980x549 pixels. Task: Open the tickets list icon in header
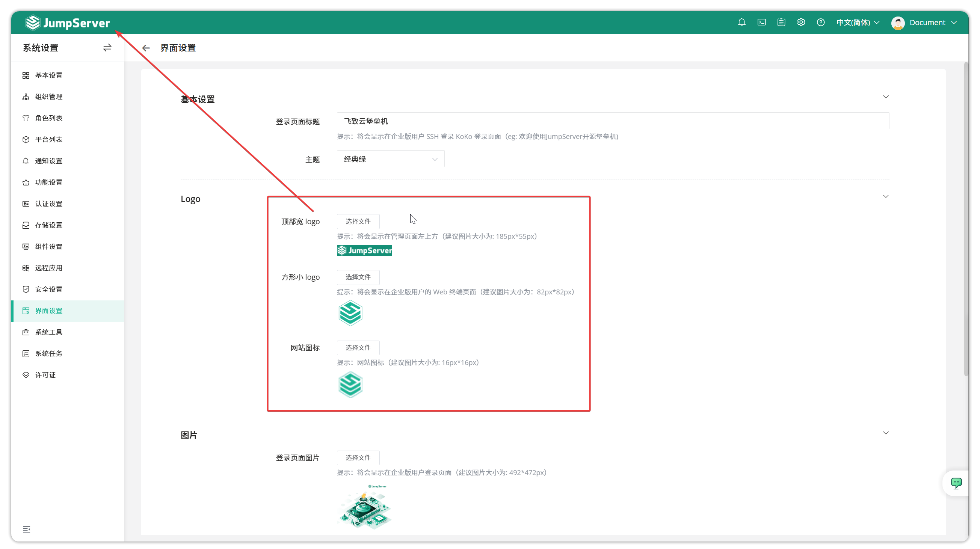click(781, 23)
